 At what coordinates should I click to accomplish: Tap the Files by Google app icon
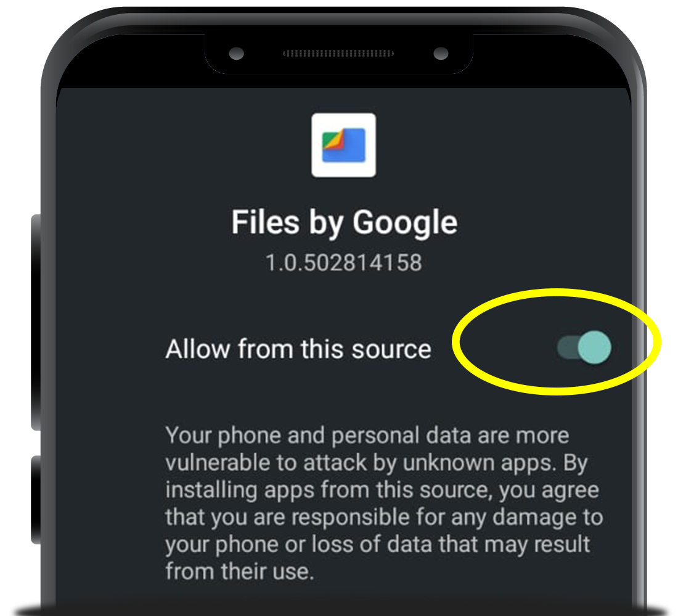(344, 145)
